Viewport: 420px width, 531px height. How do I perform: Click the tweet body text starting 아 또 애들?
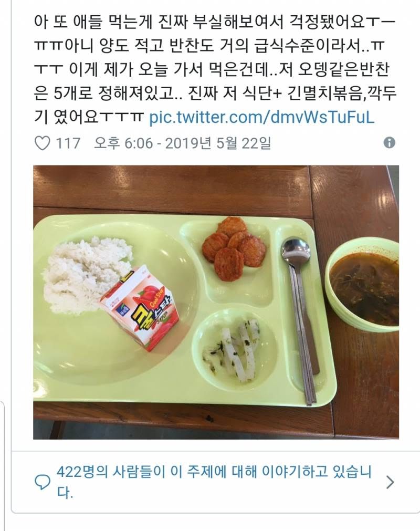(x=215, y=69)
